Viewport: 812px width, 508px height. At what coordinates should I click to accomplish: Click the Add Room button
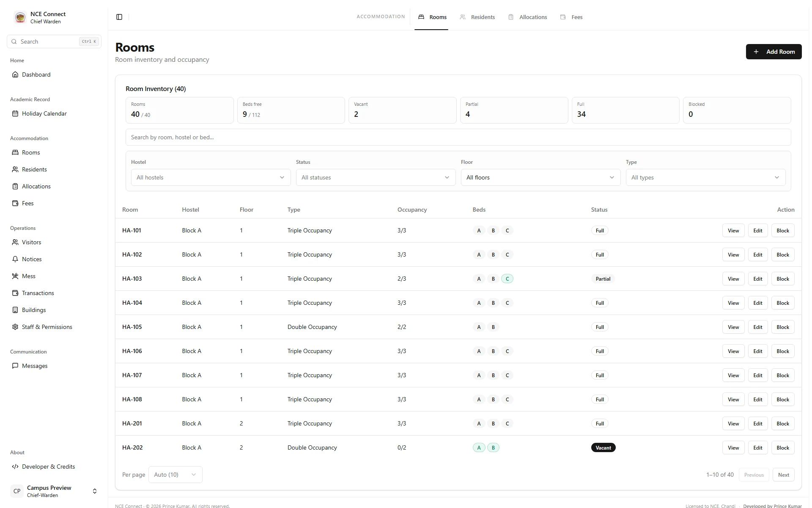pyautogui.click(x=774, y=52)
